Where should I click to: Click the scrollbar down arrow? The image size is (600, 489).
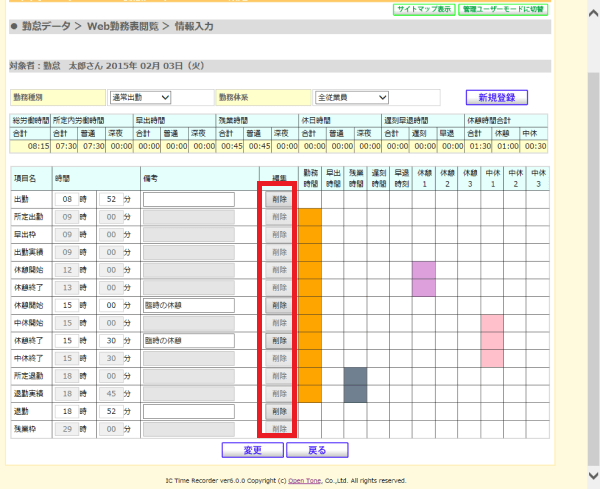(x=593, y=476)
